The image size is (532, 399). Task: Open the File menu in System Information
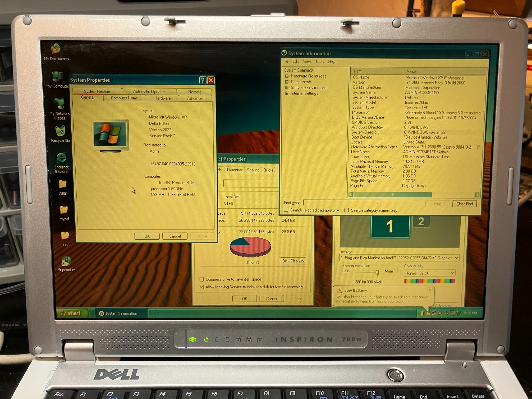(285, 61)
